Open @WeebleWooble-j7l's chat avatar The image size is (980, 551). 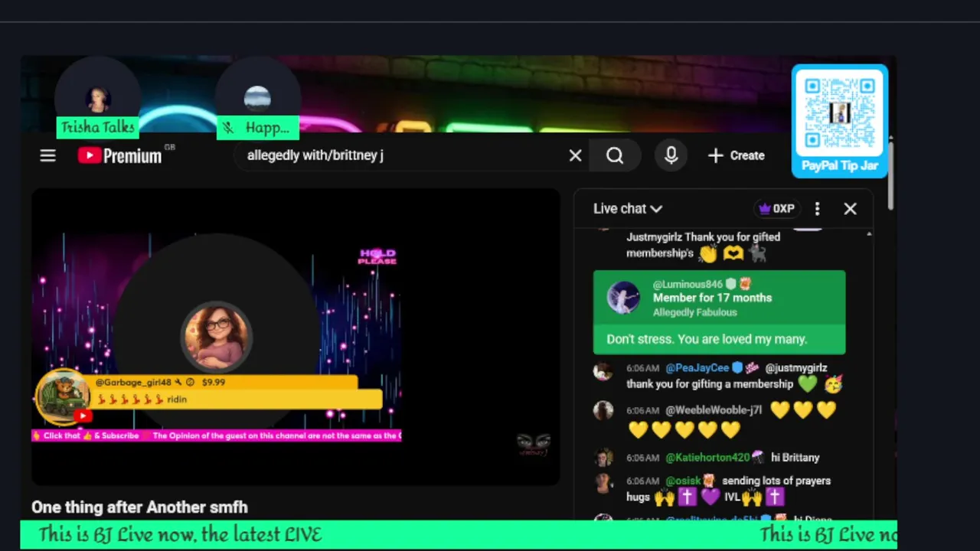[603, 410]
